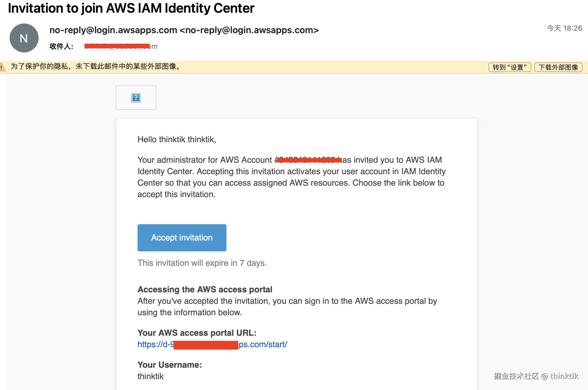
Task: Click the Your AWS access portal URL label
Action: tap(197, 333)
